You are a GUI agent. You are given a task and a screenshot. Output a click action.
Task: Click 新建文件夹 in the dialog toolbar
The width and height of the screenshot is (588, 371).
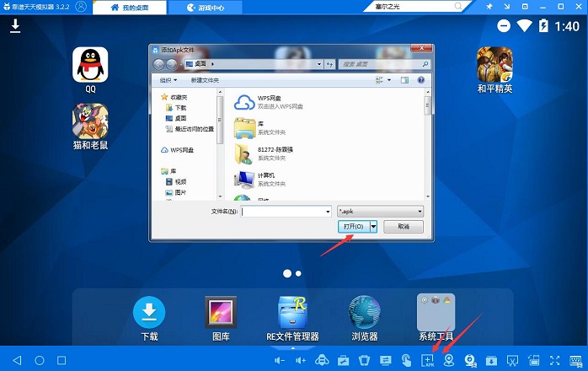coord(205,80)
